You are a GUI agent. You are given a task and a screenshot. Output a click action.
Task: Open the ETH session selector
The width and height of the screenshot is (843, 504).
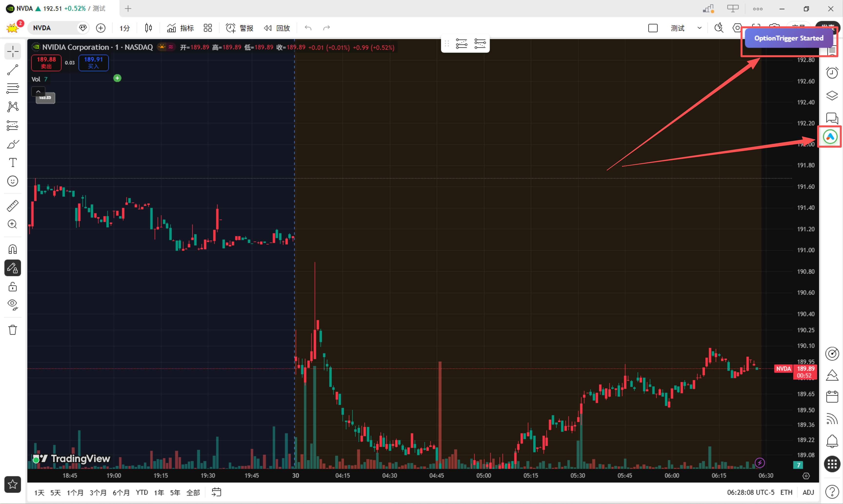[x=786, y=493]
